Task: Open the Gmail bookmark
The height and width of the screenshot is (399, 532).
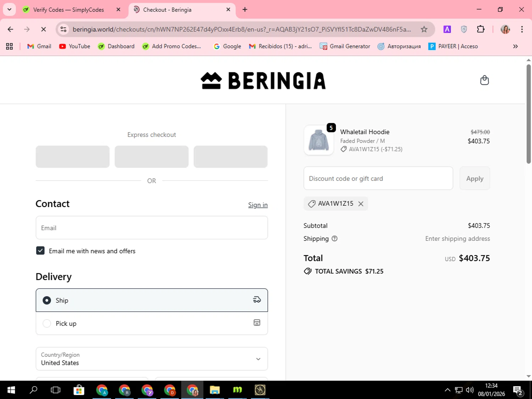Action: tap(39, 46)
